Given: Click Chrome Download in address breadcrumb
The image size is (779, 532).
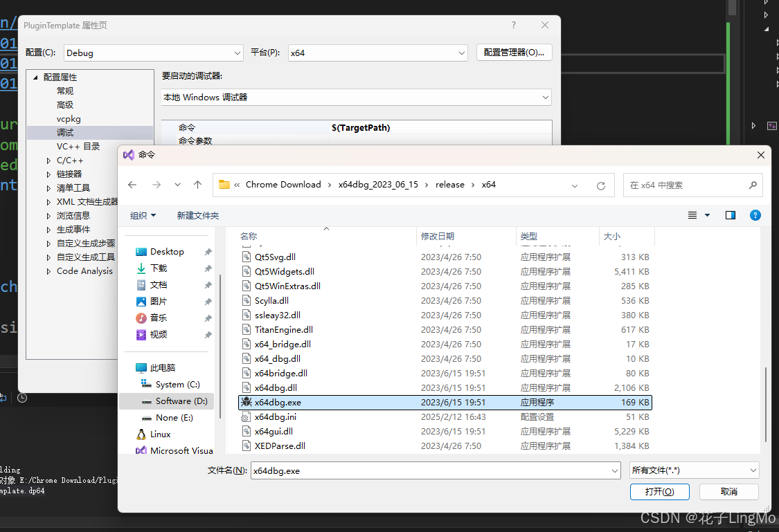Looking at the screenshot, I should pyautogui.click(x=283, y=185).
